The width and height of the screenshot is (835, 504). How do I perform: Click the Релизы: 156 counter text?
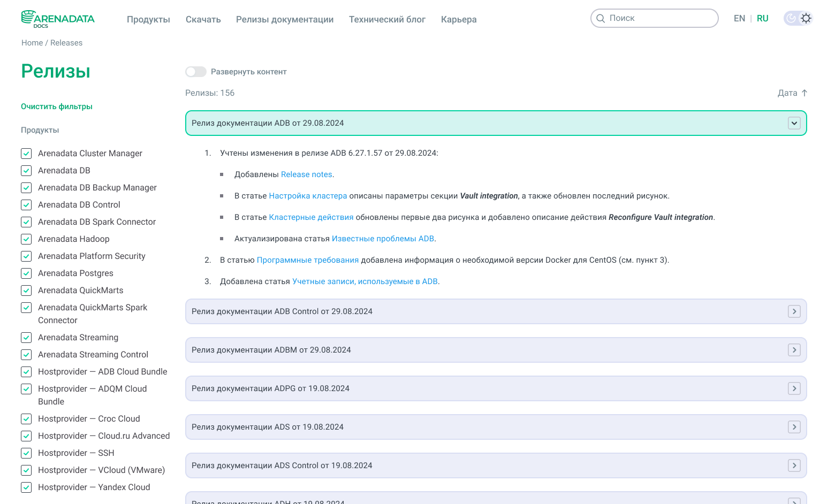pyautogui.click(x=210, y=93)
